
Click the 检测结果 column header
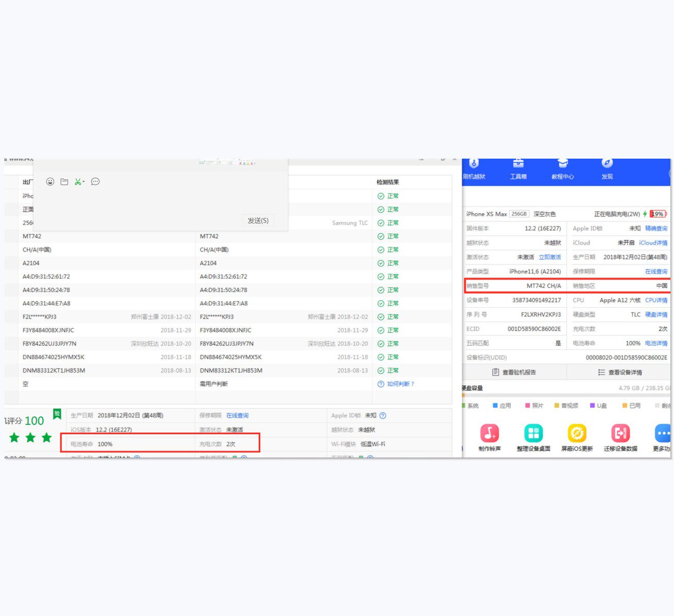pos(387,182)
